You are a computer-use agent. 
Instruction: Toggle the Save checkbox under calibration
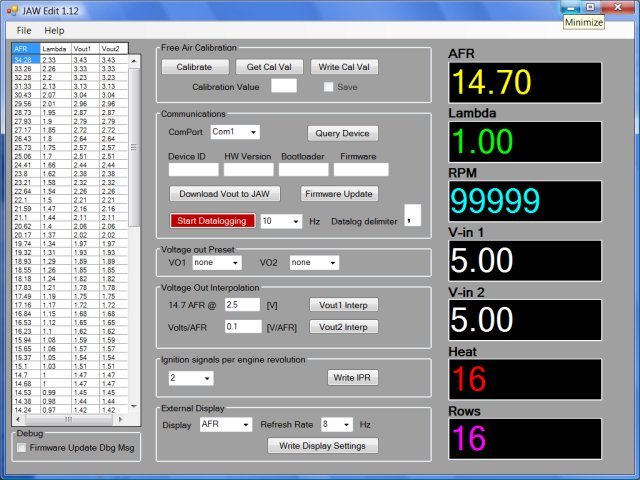pos(328,87)
